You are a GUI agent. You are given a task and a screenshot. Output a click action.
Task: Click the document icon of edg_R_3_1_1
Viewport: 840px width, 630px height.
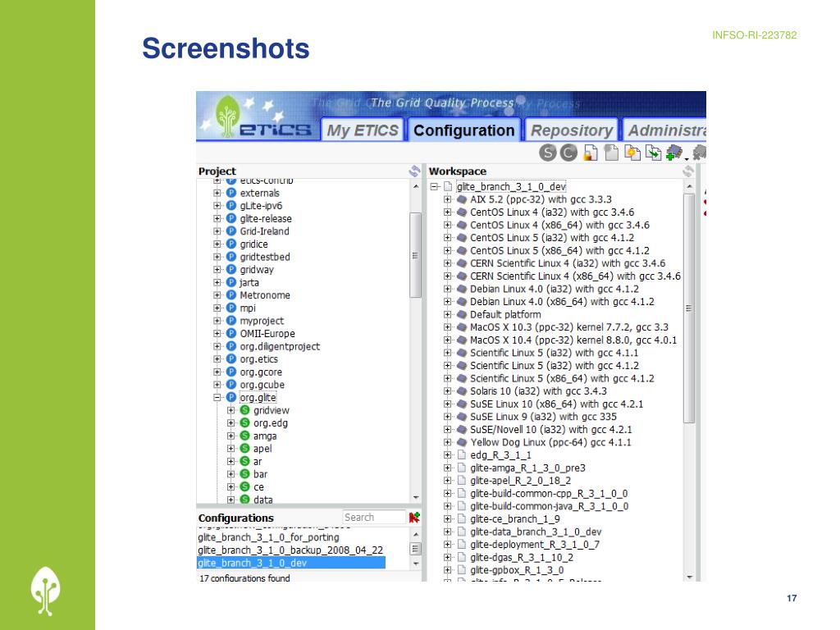[462, 454]
